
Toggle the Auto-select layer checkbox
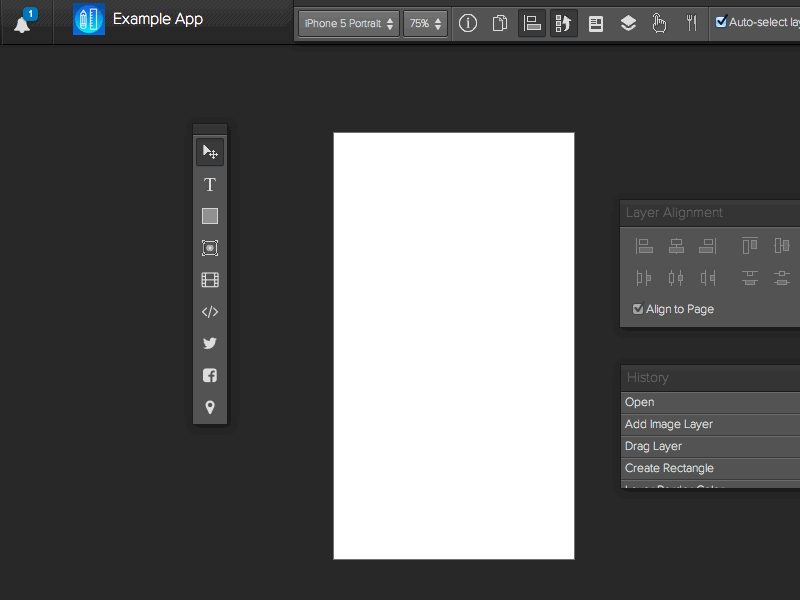tap(721, 22)
